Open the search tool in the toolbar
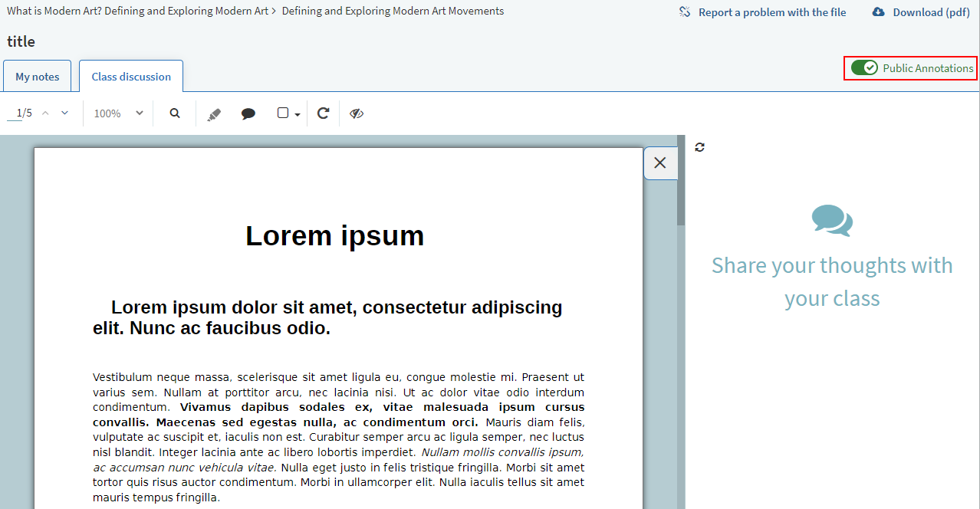This screenshot has height=509, width=980. pyautogui.click(x=175, y=113)
